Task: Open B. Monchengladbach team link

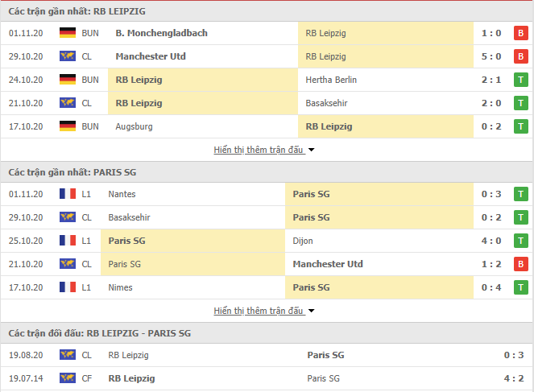Action: (161, 33)
